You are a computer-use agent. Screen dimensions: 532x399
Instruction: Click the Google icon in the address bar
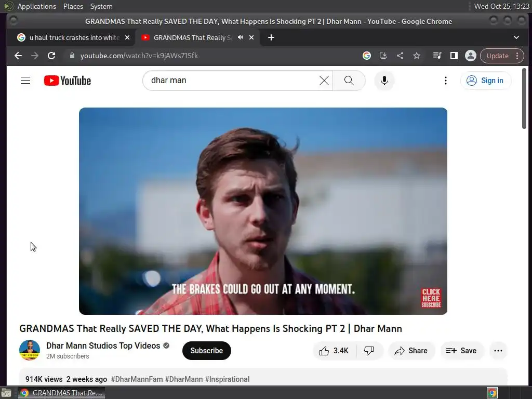366,56
